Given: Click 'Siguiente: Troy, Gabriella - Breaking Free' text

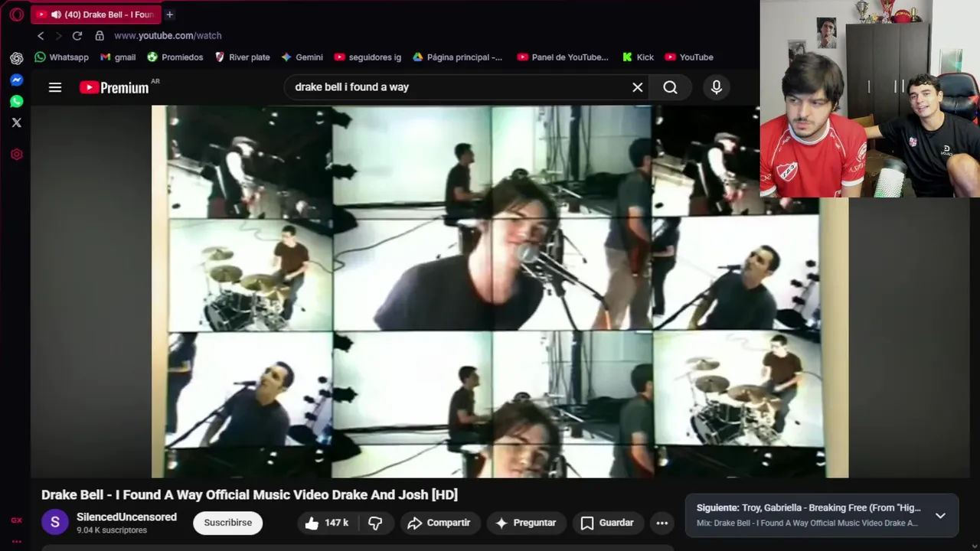Looking at the screenshot, I should click(808, 507).
